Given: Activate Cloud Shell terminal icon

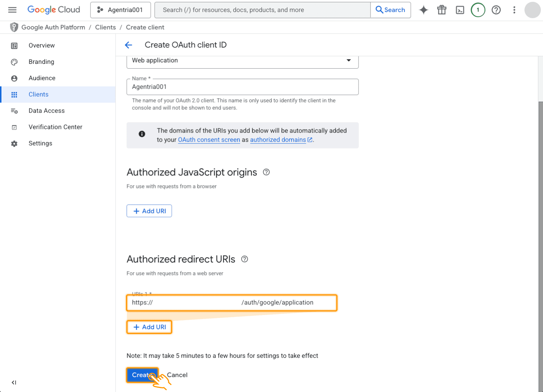Looking at the screenshot, I should coord(460,10).
